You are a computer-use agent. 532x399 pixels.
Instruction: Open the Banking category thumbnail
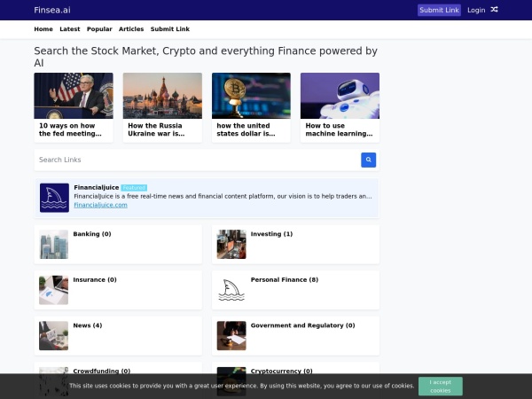[54, 244]
